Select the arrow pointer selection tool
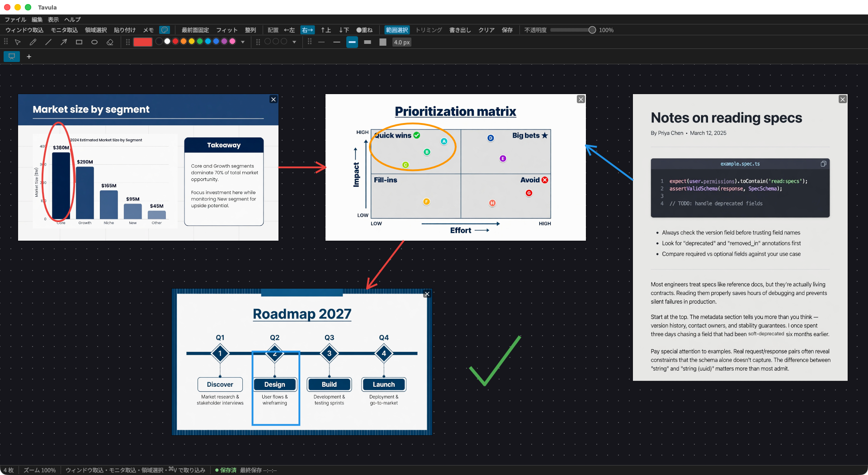Viewport: 868px width, 475px height. [x=18, y=42]
